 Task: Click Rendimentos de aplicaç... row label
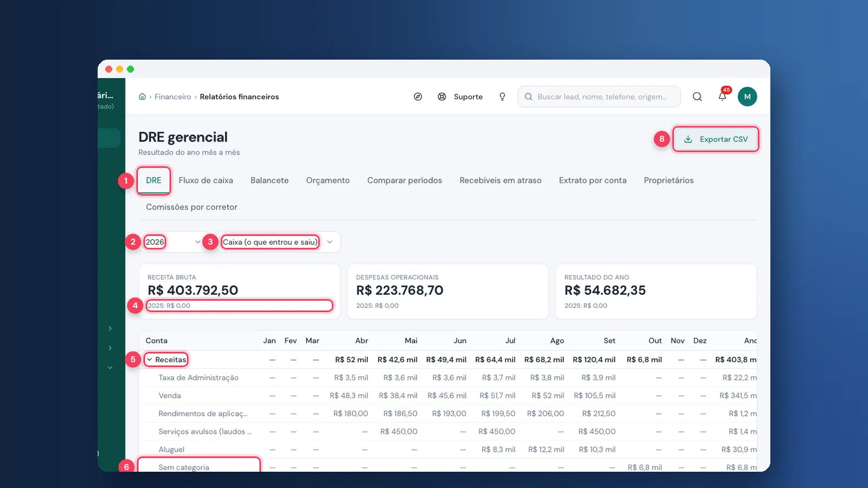click(203, 413)
